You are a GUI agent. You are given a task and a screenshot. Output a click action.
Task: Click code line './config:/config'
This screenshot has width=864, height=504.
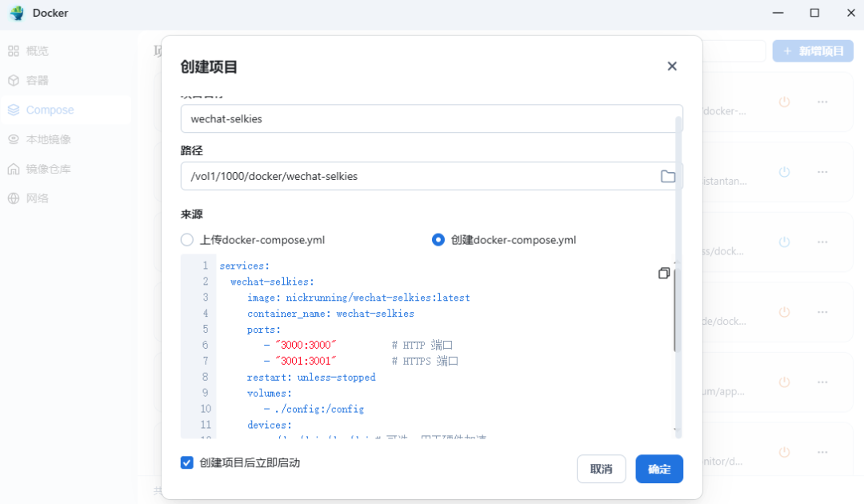click(319, 409)
